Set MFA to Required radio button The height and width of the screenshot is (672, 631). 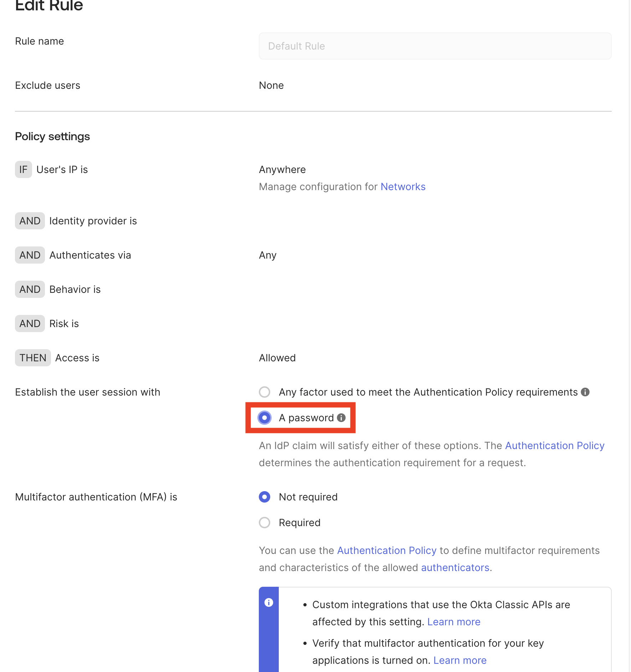[x=265, y=523]
